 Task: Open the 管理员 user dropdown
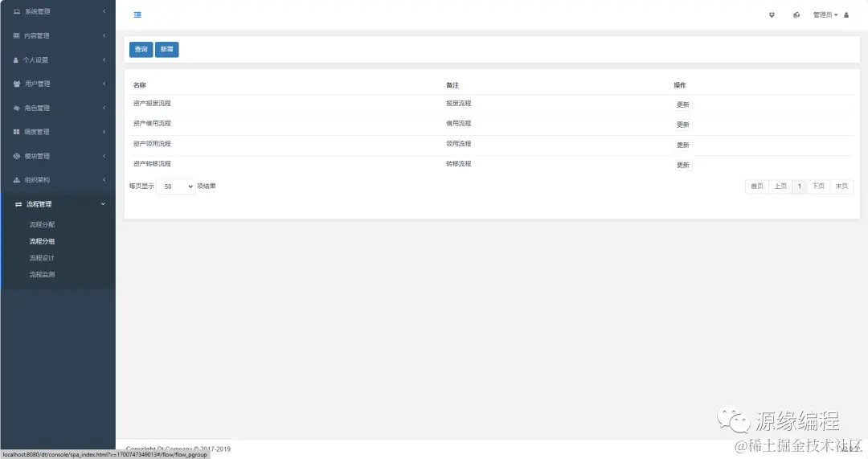[825, 15]
